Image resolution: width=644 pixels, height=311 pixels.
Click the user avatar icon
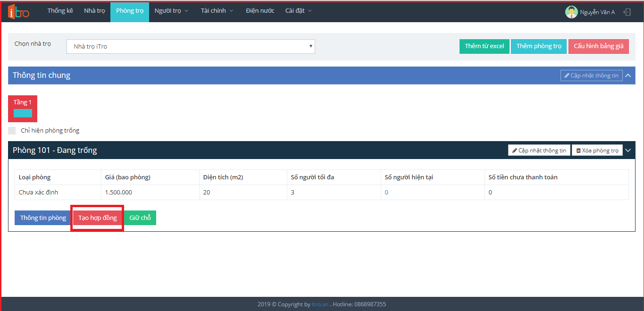[571, 12]
